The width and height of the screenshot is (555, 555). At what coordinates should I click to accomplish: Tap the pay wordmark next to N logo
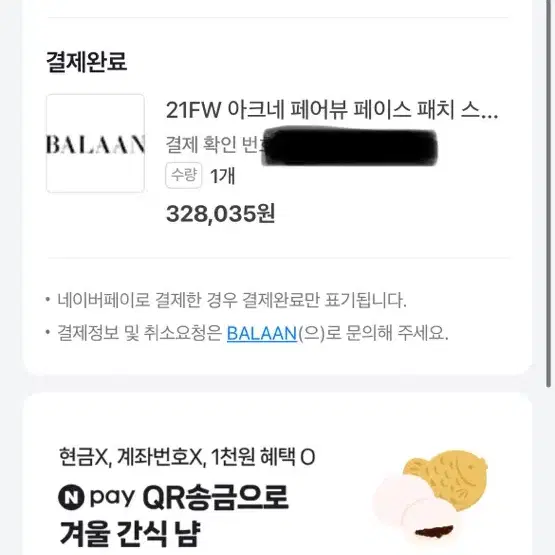point(113,498)
